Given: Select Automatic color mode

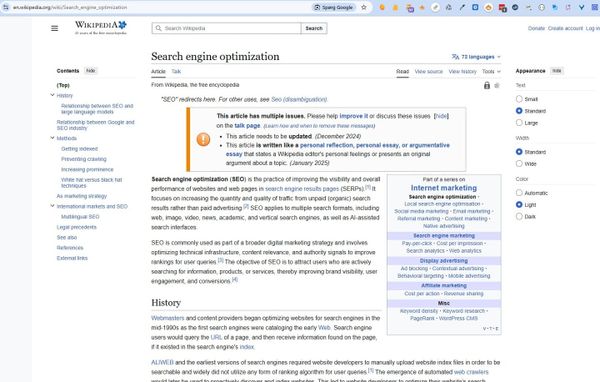Looking at the screenshot, I should click(x=519, y=193).
